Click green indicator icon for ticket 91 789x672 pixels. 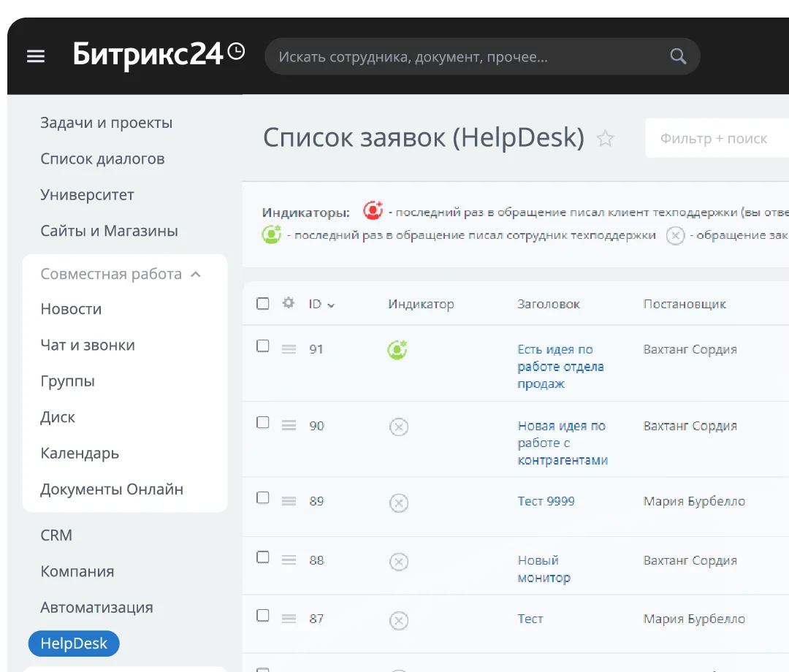(397, 351)
